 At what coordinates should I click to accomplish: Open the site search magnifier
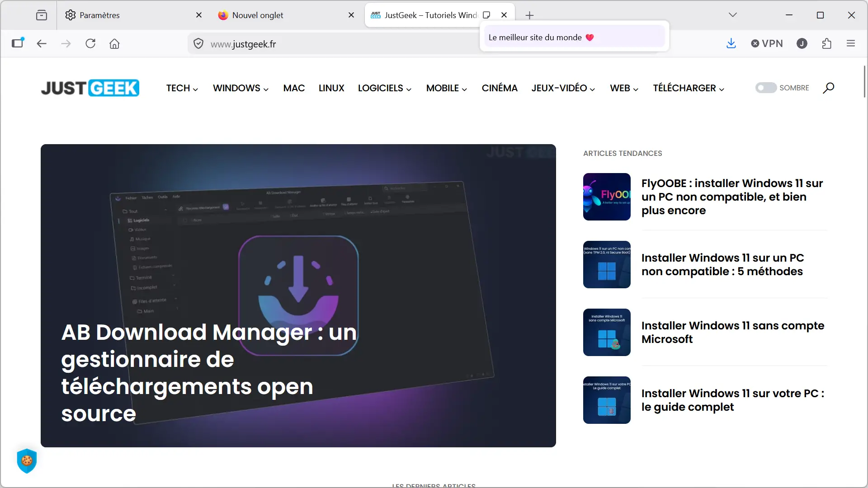click(828, 88)
